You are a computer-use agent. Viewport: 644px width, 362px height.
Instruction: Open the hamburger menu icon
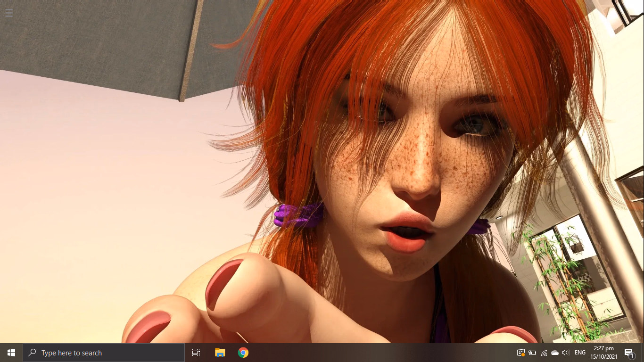[x=9, y=13]
